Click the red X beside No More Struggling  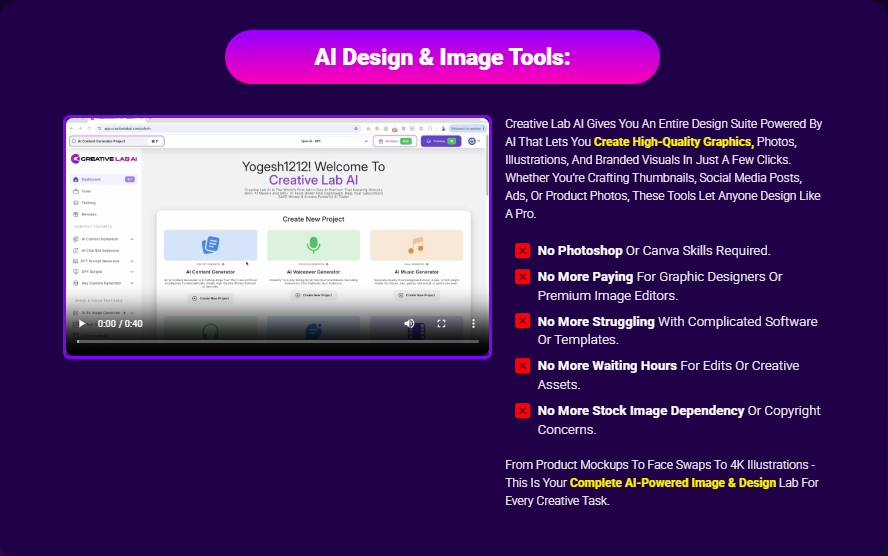tap(522, 321)
